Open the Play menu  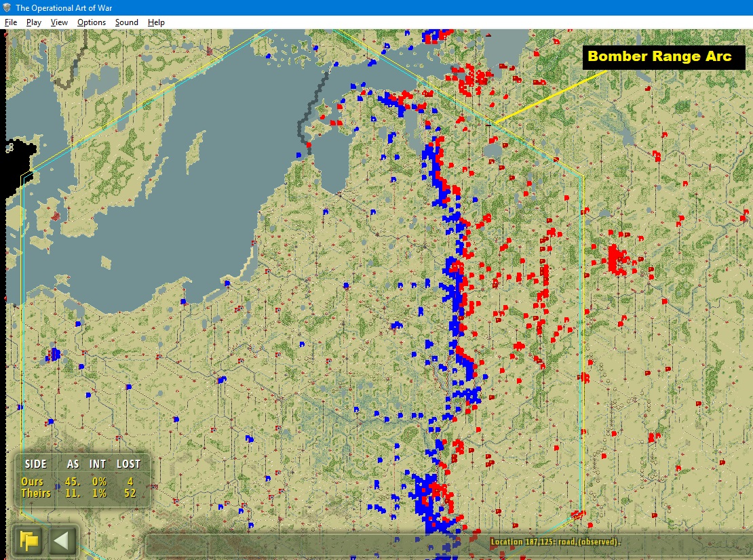point(34,22)
